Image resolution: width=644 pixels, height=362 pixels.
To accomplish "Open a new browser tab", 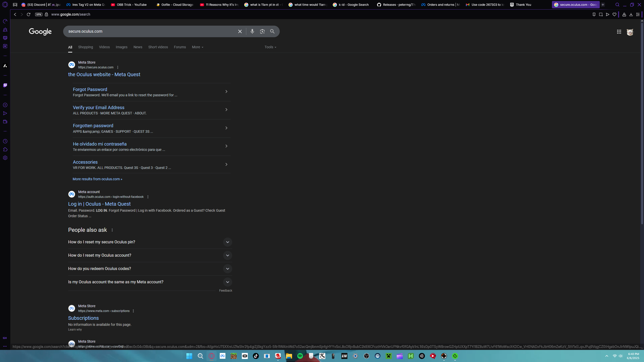I will point(603,5).
